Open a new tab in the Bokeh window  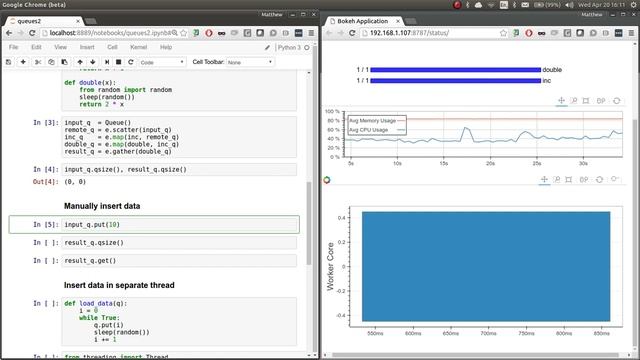tap(411, 21)
